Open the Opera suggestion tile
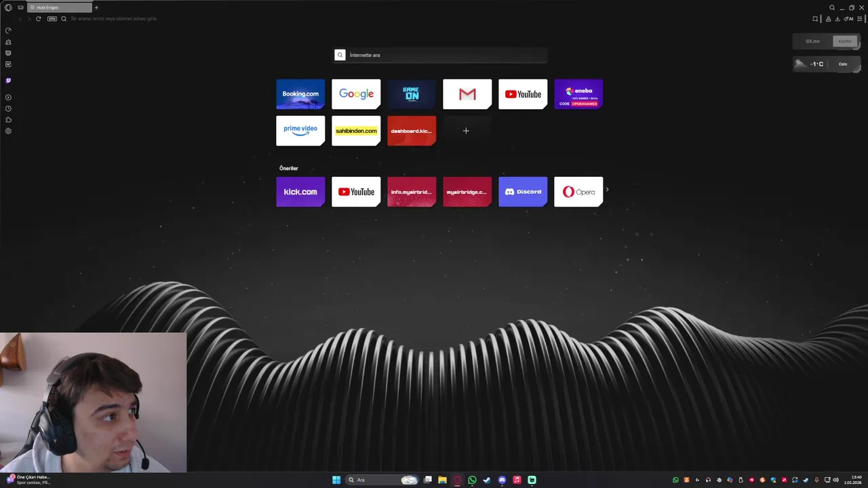Viewport: 868px width, 488px height. tap(578, 192)
